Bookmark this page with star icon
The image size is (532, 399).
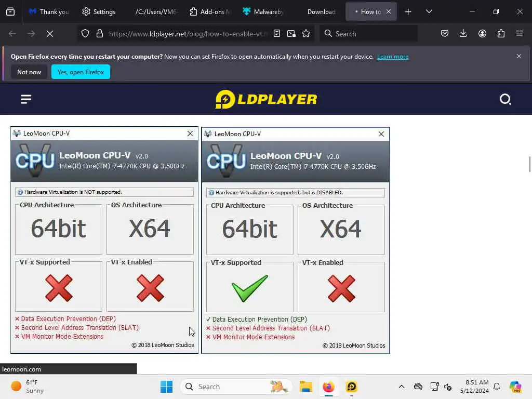point(306,34)
